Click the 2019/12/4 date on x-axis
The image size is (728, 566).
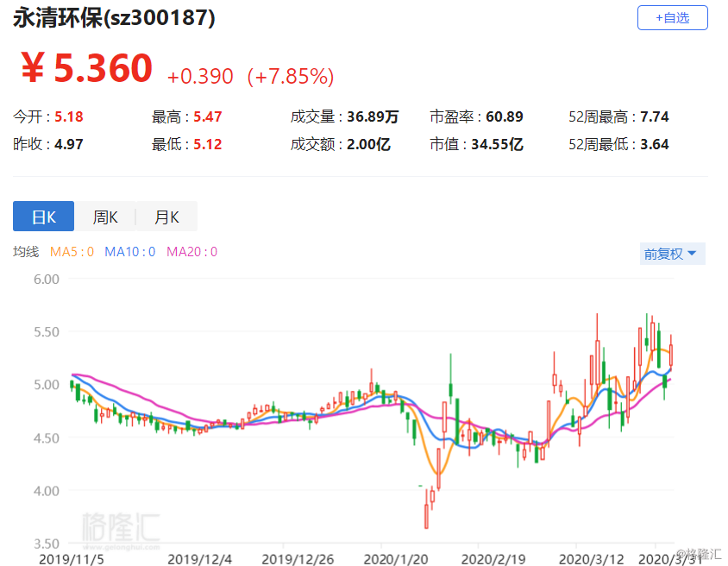click(x=199, y=558)
